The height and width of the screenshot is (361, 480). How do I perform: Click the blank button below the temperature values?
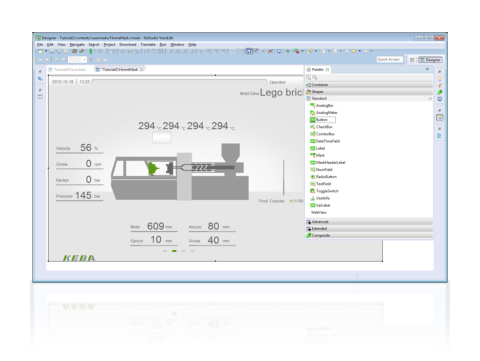pos(162,137)
